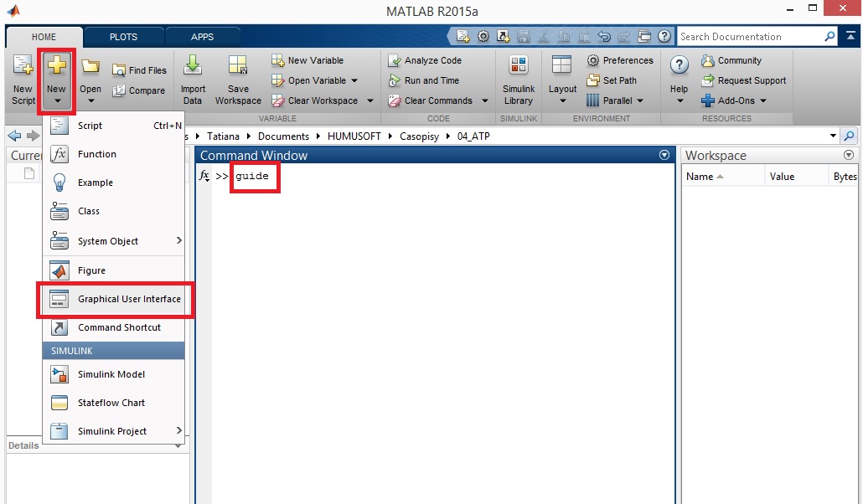Choose Simulink Model from the New menu
Screen dimensions: 863x504
coord(114,374)
